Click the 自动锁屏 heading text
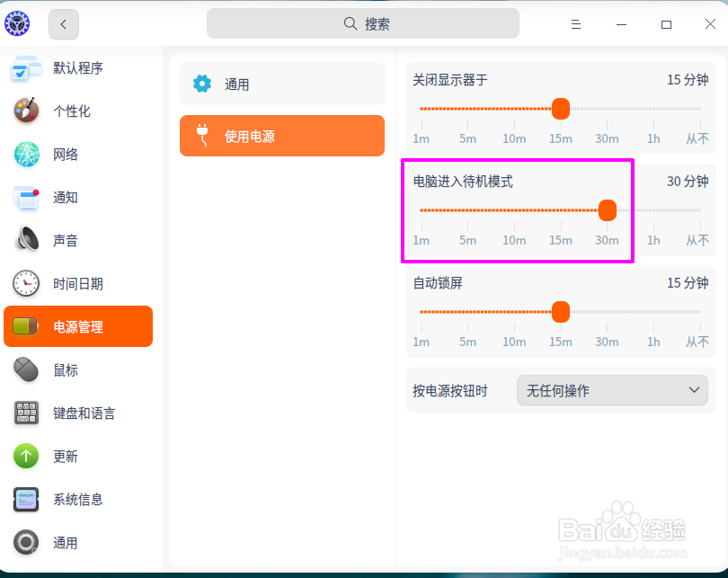The image size is (728, 578). point(438,283)
